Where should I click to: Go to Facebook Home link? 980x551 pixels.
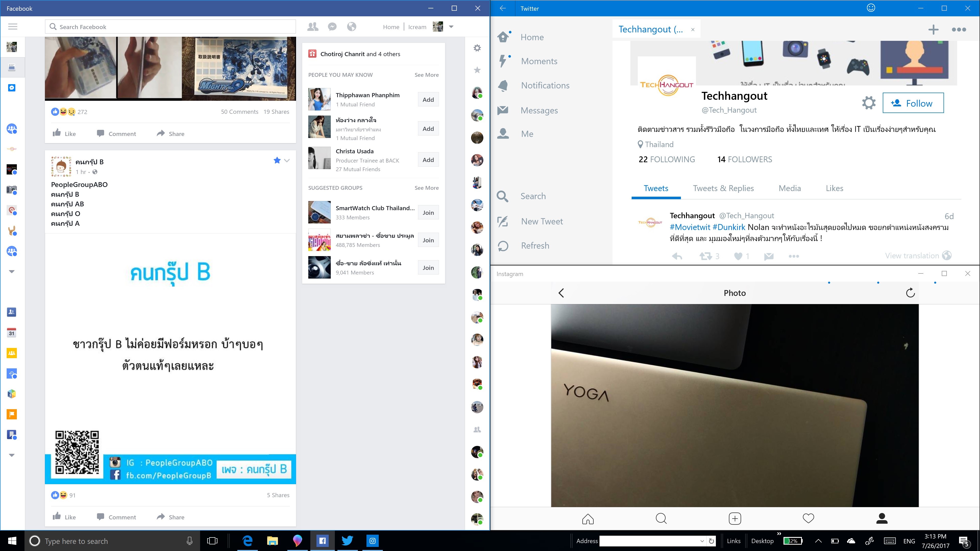pos(391,27)
